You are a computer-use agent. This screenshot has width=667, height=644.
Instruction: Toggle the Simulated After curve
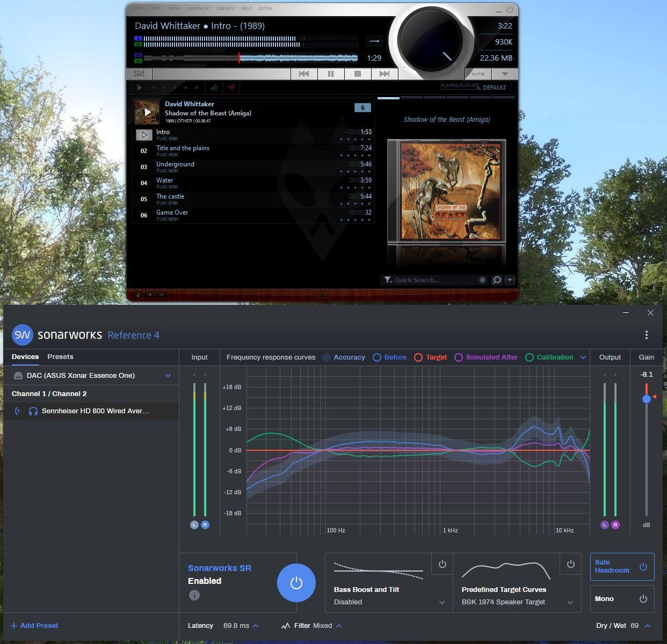486,357
